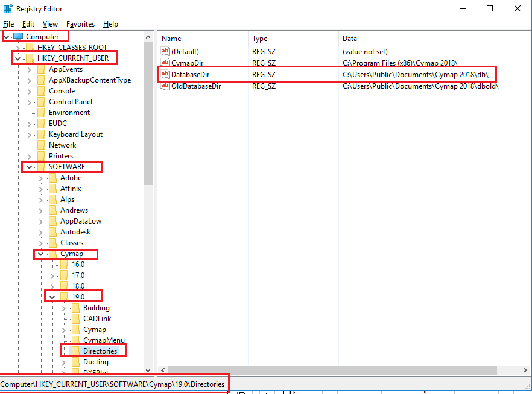Click the values pane scroll left arrow
Screen dimensions: 532x394
click(x=163, y=370)
